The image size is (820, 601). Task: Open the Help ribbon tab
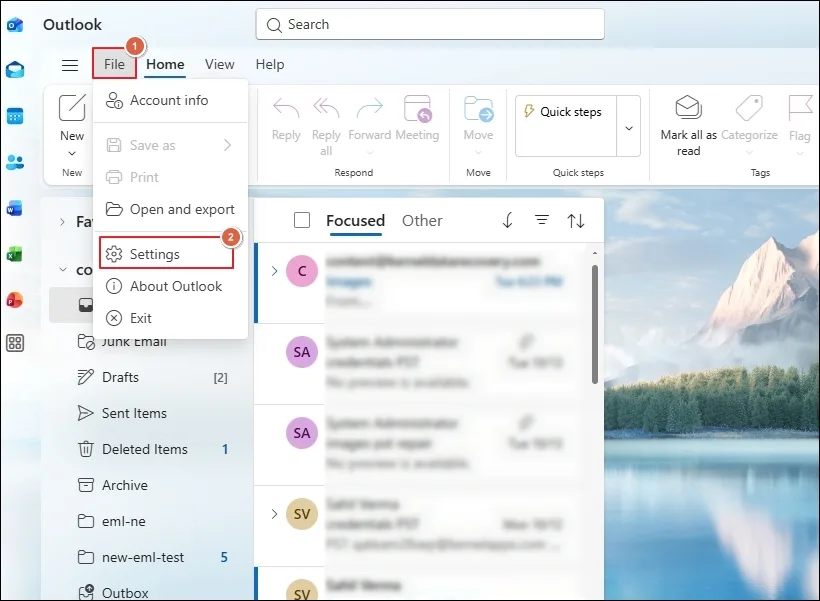pos(270,64)
